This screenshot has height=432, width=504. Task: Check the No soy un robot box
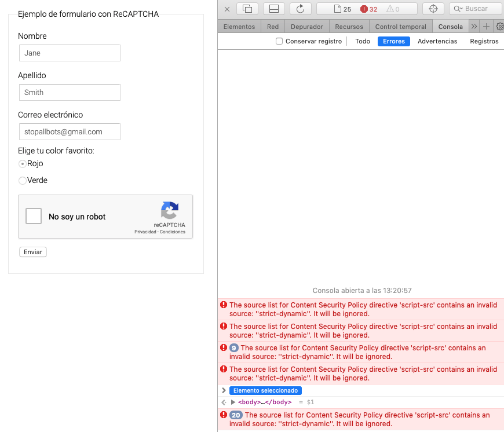[33, 216]
